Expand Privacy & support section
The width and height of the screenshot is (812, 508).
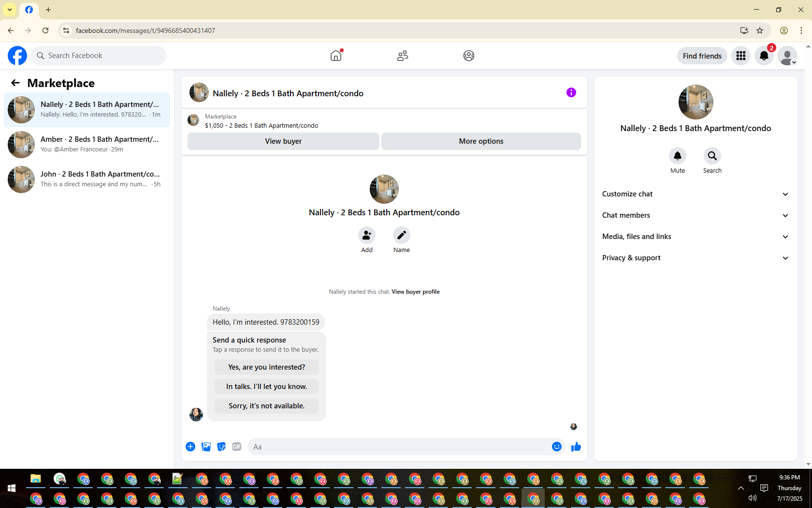[x=696, y=258]
